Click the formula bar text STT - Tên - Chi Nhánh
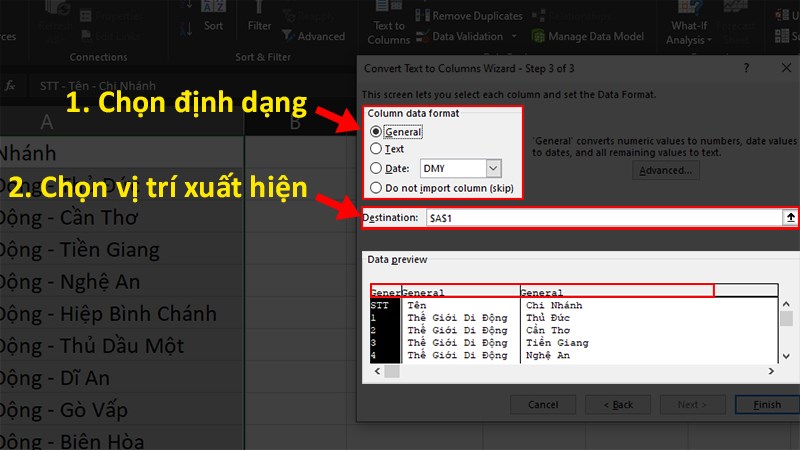The width and height of the screenshot is (800, 450). tap(97, 86)
